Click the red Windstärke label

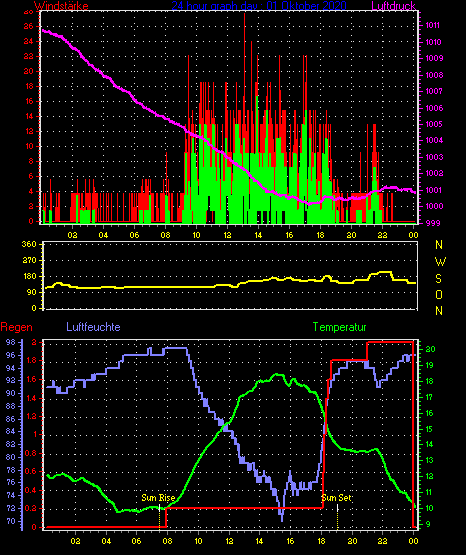pos(61,6)
